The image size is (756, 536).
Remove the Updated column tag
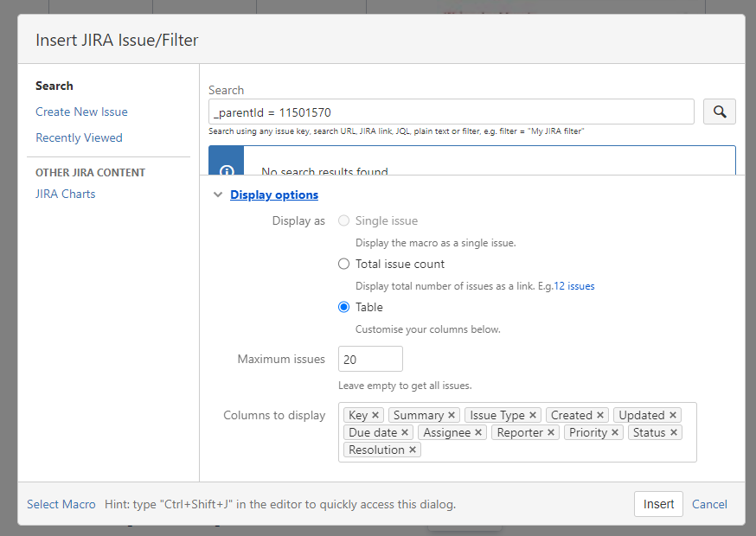point(673,415)
